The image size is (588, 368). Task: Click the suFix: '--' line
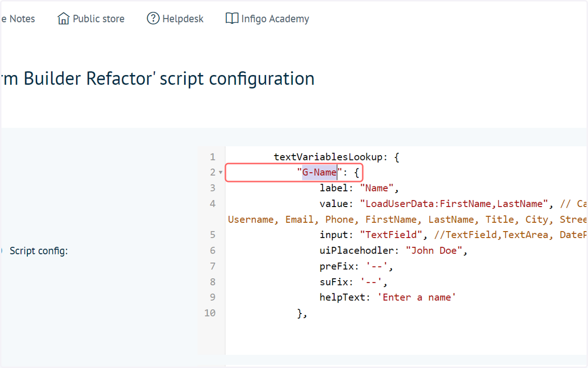coord(354,282)
